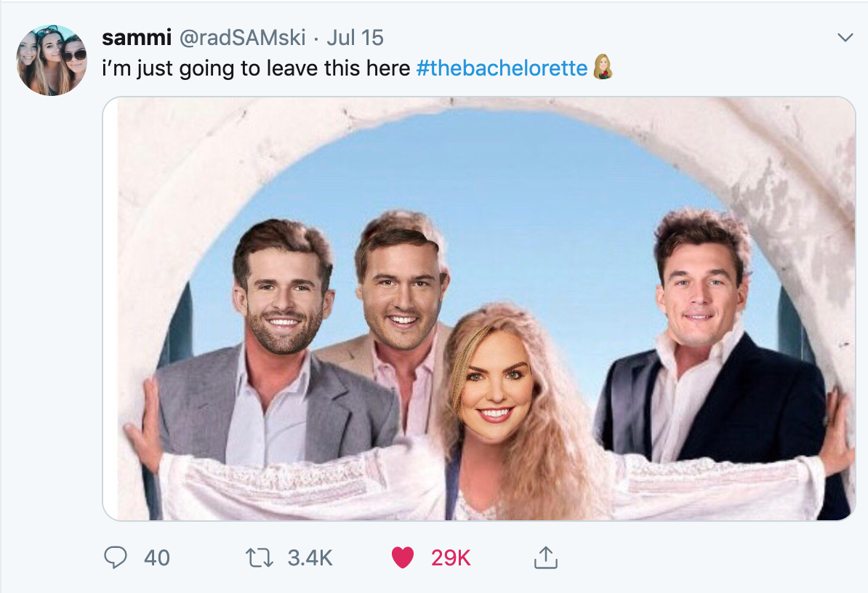The width and height of the screenshot is (868, 593).
Task: Click the 29K likes count
Action: [451, 557]
